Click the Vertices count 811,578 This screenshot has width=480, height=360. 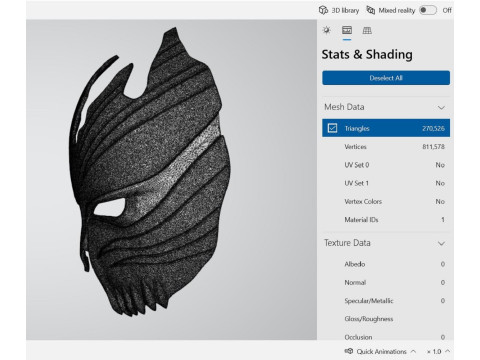pos(433,147)
